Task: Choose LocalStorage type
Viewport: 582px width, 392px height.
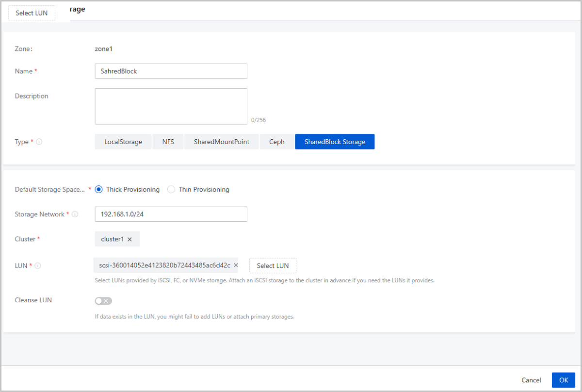Action: [x=123, y=142]
